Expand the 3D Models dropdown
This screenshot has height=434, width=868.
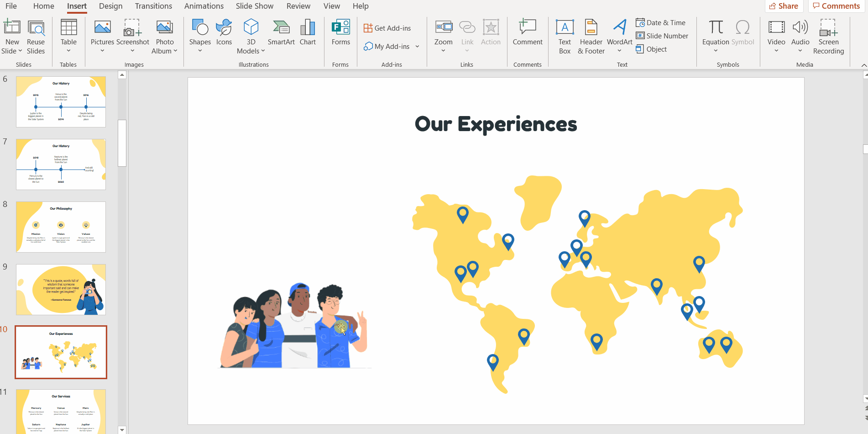(263, 51)
